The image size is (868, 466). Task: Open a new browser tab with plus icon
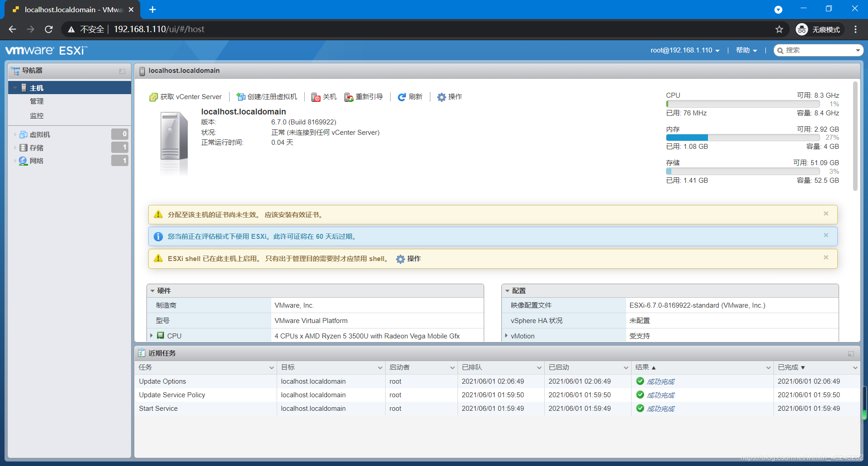[152, 10]
